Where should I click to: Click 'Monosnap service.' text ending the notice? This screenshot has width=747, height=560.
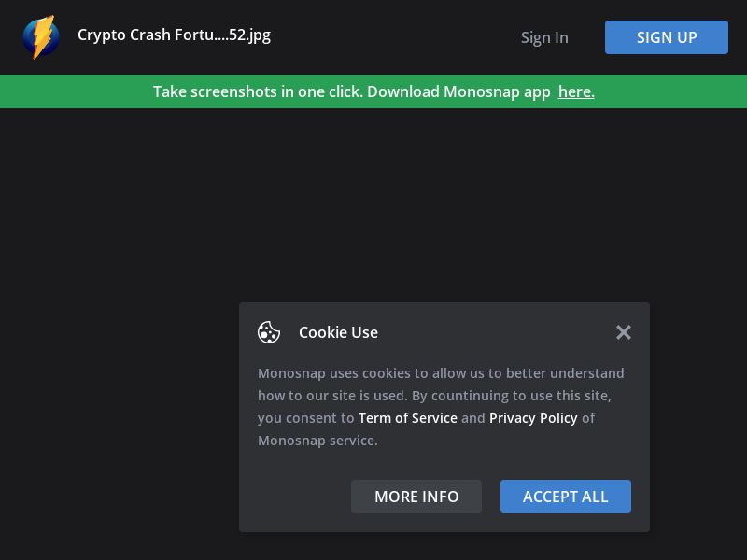[317, 441]
